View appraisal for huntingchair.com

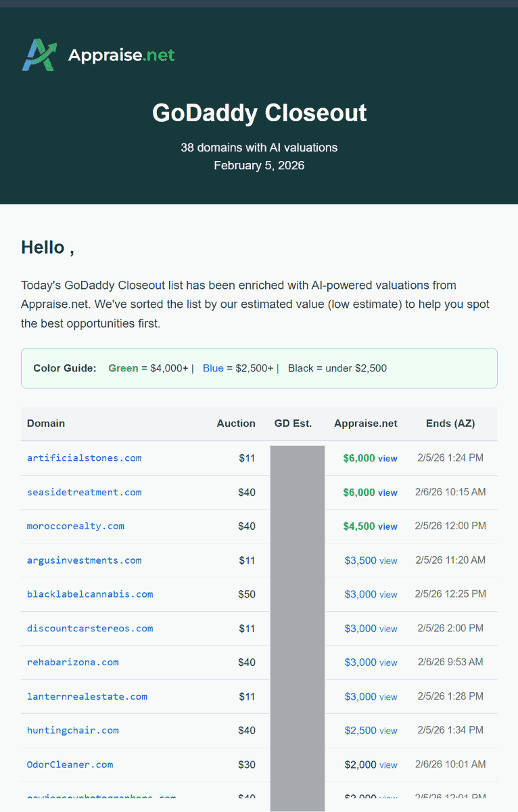click(388, 731)
